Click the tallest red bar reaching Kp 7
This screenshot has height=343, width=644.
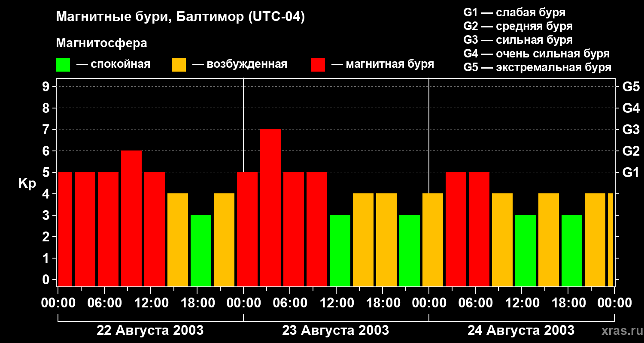(270, 208)
